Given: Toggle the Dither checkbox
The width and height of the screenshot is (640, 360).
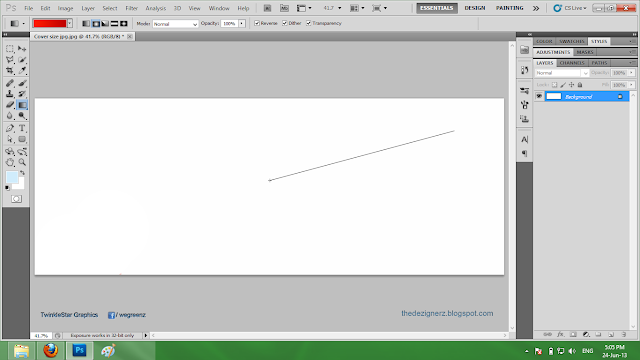Looking at the screenshot, I should click(x=285, y=23).
